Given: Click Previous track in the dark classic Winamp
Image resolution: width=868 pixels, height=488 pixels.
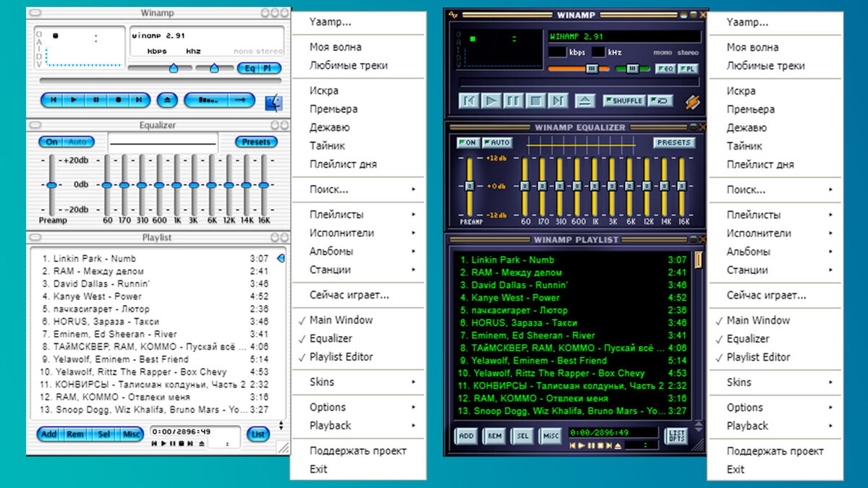Looking at the screenshot, I should pos(469,100).
